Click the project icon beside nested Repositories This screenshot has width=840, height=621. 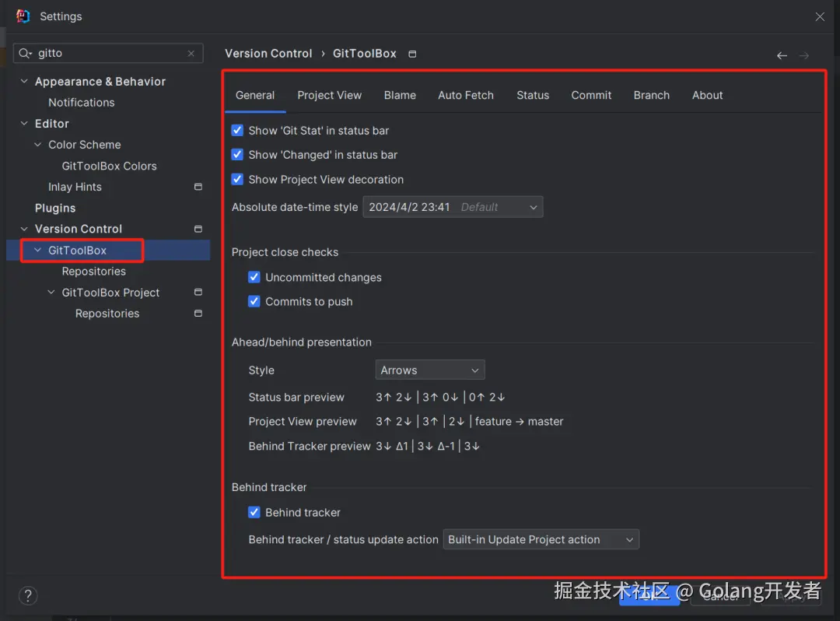(x=198, y=314)
